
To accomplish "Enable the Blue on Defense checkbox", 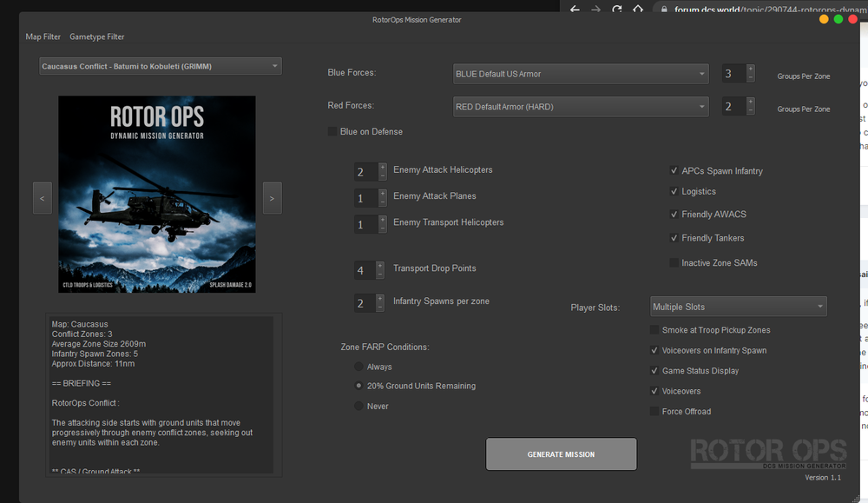I will (x=332, y=131).
